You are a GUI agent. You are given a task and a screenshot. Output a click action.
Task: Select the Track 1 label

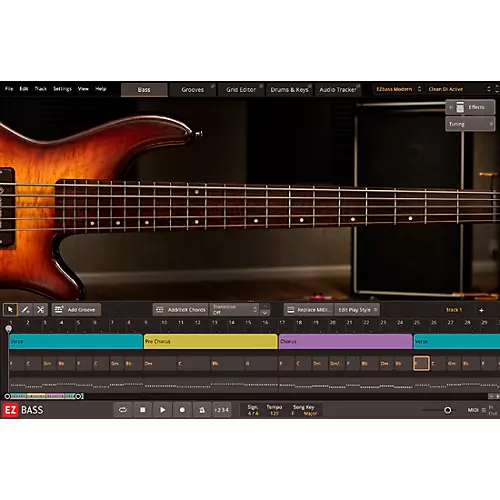point(454,310)
